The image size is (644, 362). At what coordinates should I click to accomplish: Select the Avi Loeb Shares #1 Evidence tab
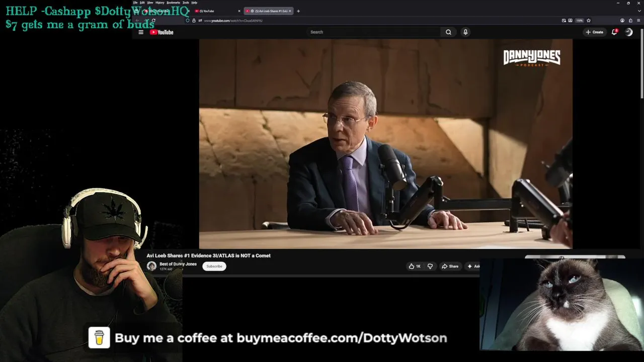[x=269, y=11]
